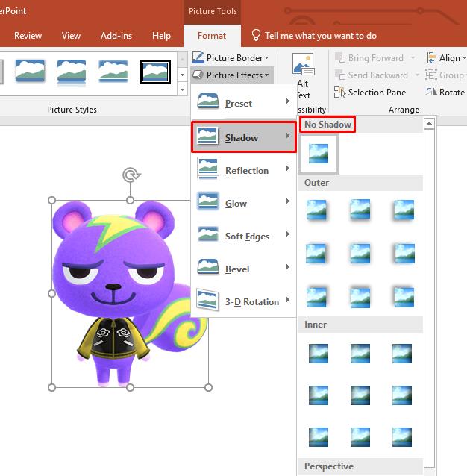Open the Bevel effects submenu
Image resolution: width=467 pixels, height=476 pixels.
(243, 269)
